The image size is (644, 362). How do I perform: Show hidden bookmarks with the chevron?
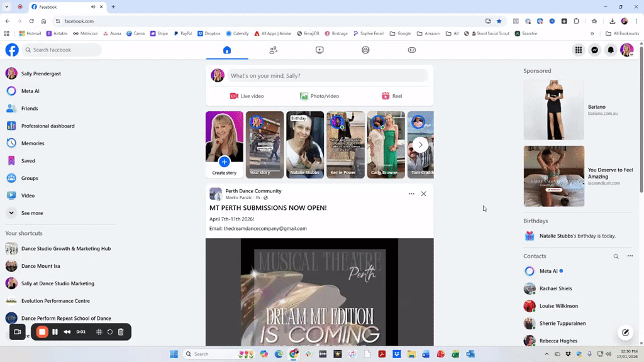click(592, 33)
